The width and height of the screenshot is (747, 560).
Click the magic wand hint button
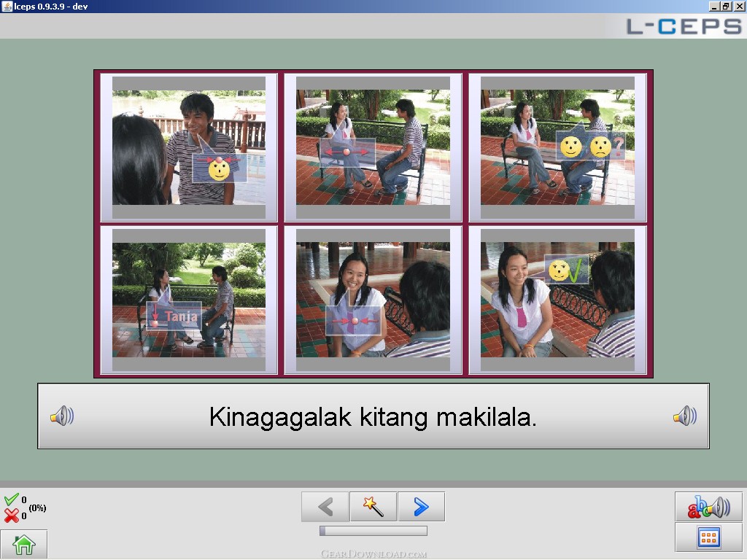pos(373,507)
